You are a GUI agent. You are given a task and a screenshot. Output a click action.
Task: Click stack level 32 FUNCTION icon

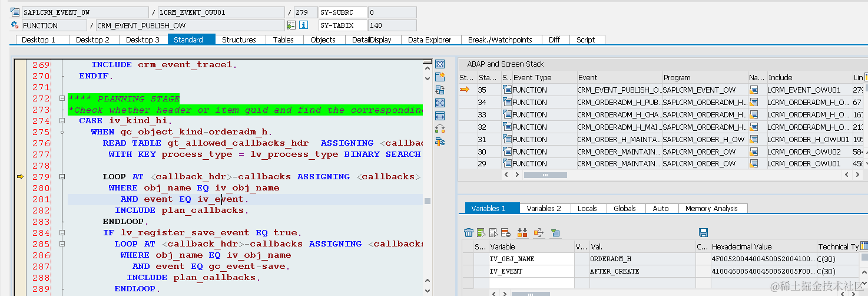[x=507, y=127]
